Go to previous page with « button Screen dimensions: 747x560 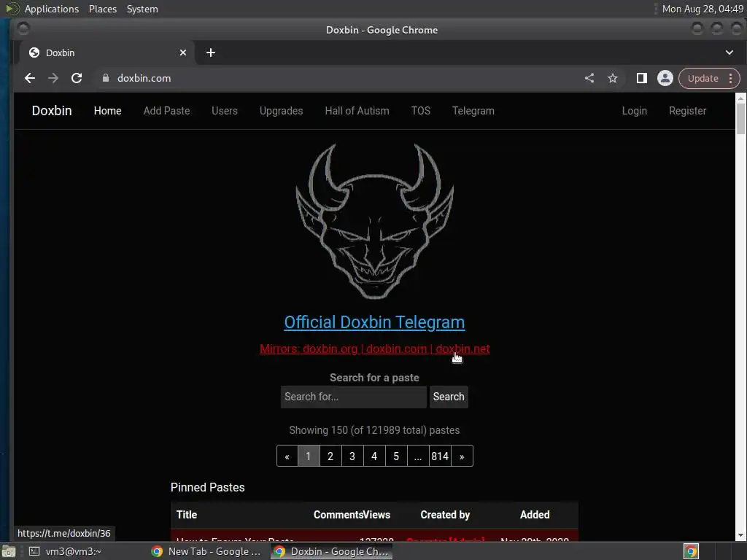click(x=287, y=456)
